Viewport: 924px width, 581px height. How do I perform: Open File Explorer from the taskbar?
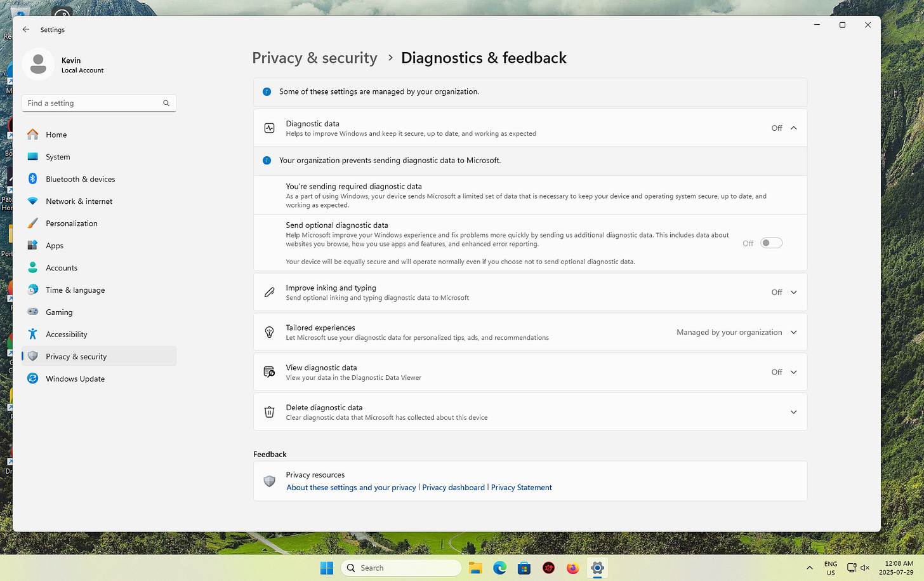pyautogui.click(x=475, y=568)
